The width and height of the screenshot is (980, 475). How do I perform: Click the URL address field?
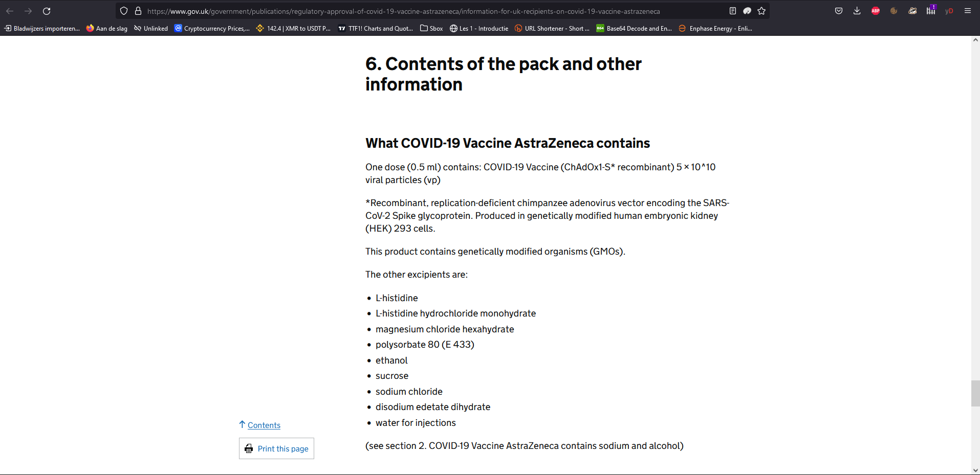(435, 11)
